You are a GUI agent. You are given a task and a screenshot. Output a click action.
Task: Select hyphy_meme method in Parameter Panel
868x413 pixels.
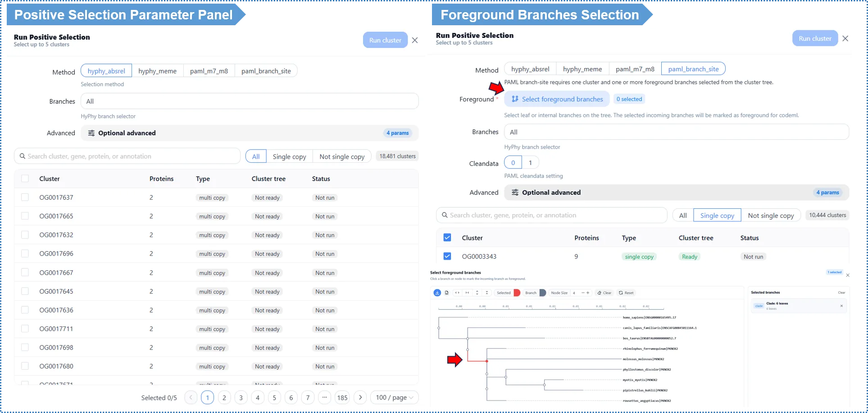coord(157,71)
